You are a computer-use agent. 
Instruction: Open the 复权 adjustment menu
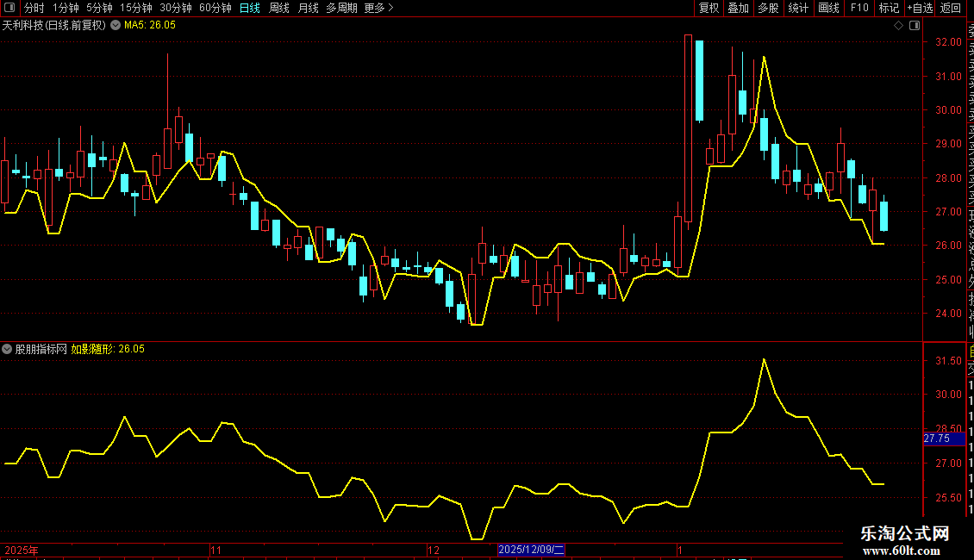(709, 8)
